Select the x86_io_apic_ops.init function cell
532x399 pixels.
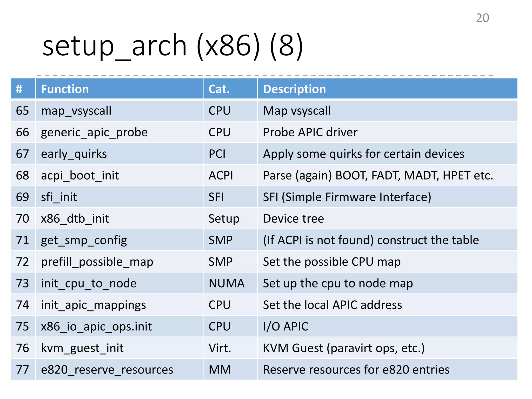coord(96,326)
